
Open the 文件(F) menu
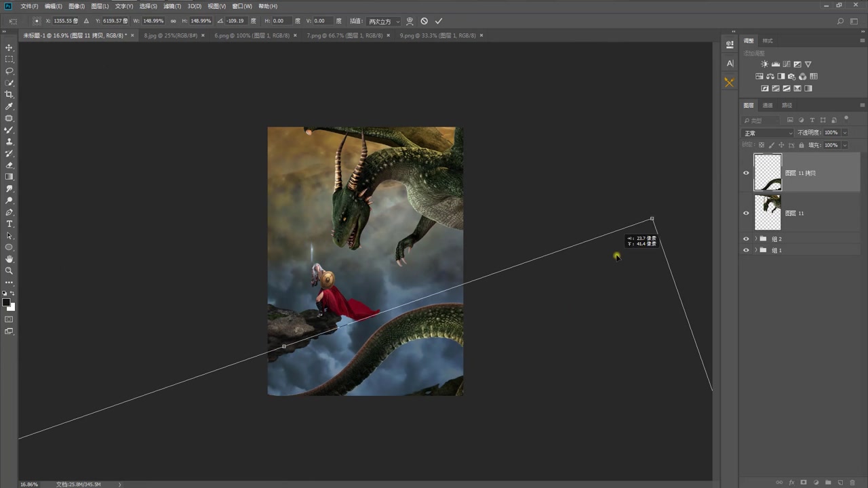click(x=29, y=6)
